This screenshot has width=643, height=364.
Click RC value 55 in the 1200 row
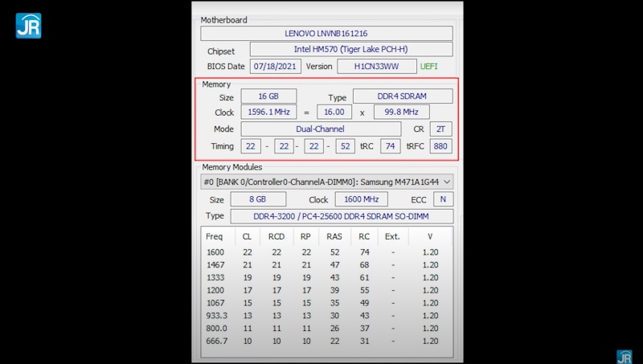[365, 290]
